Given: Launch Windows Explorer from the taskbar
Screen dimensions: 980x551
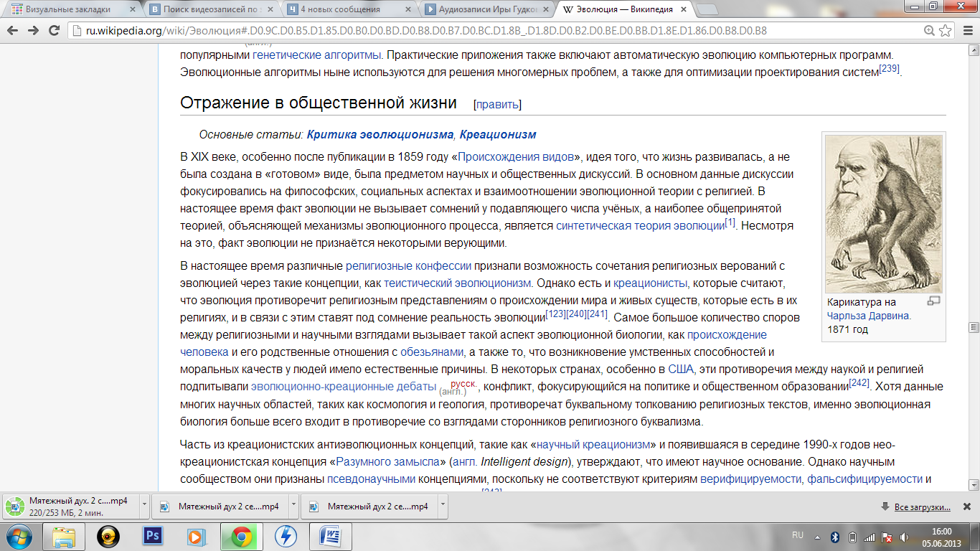Looking at the screenshot, I should [x=64, y=537].
